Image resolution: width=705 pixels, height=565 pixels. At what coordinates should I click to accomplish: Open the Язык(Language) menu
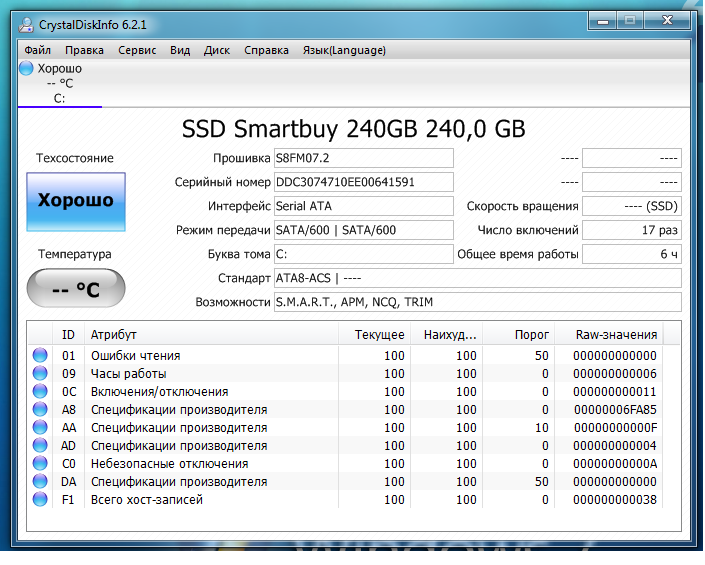click(x=344, y=50)
